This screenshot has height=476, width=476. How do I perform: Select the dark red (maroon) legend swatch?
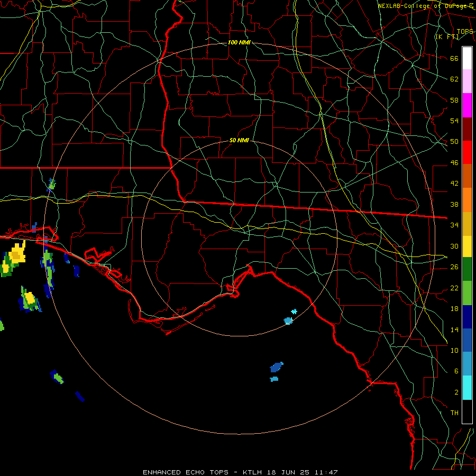click(x=467, y=129)
